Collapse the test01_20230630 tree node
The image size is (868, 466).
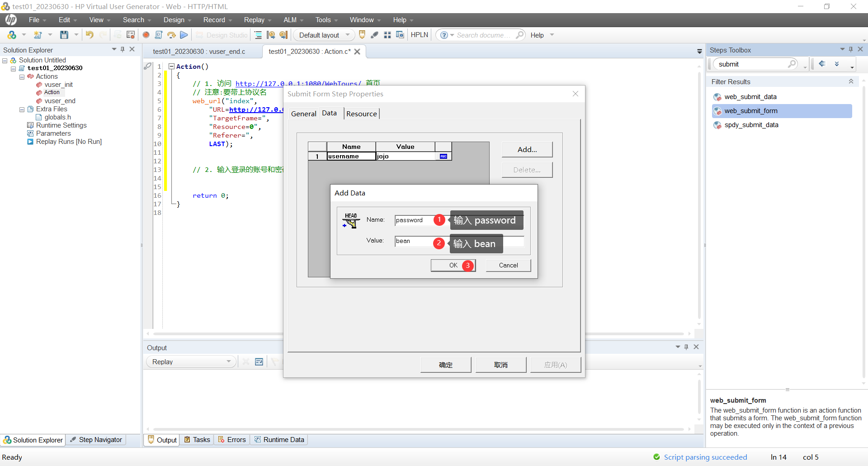tap(14, 69)
